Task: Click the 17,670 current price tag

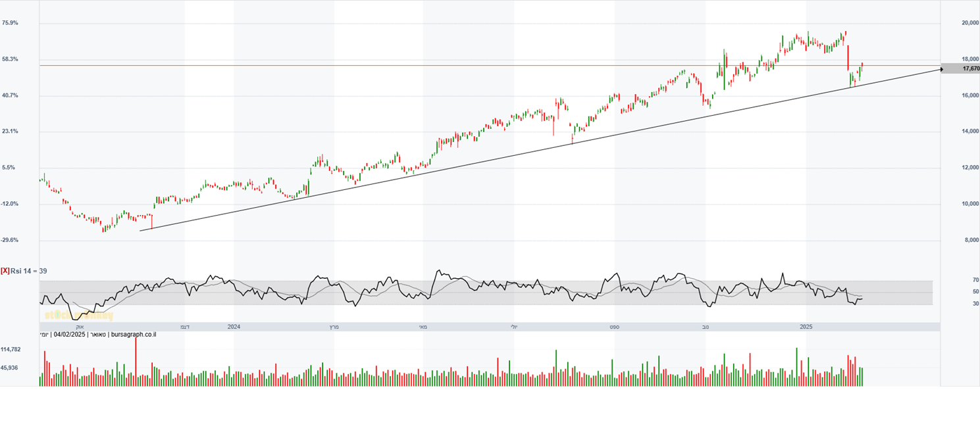Action: (969, 68)
